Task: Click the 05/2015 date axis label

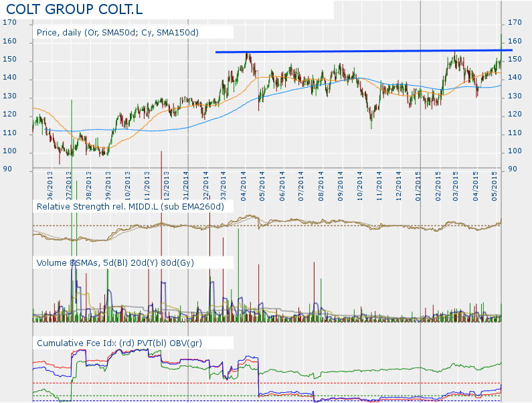Action: (495, 186)
